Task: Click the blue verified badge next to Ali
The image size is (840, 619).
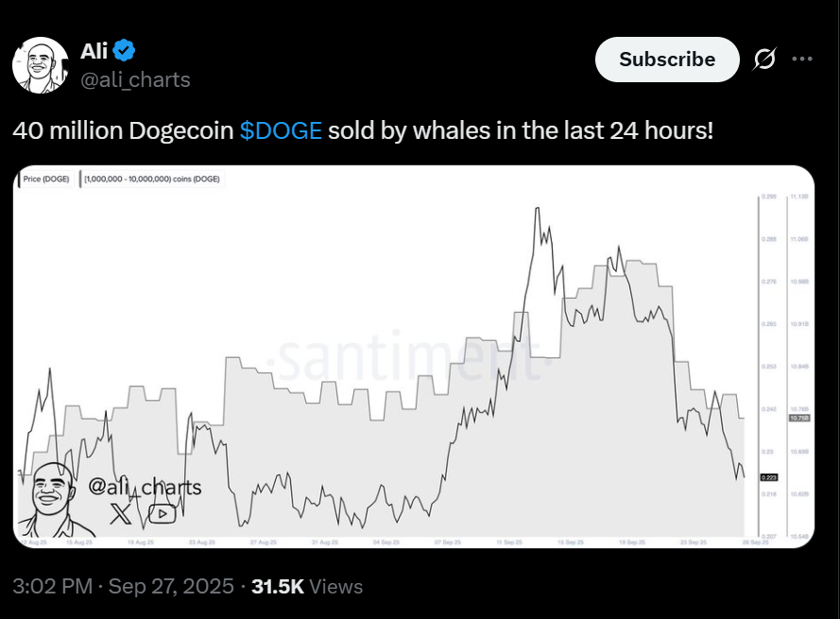Action: [x=125, y=51]
